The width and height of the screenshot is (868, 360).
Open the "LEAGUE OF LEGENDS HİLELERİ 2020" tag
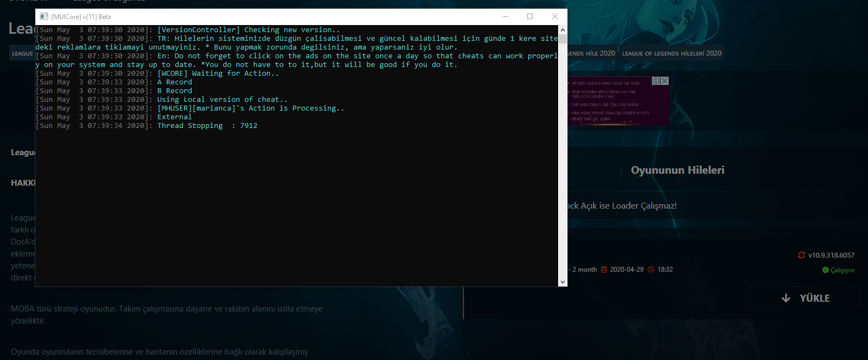(671, 53)
